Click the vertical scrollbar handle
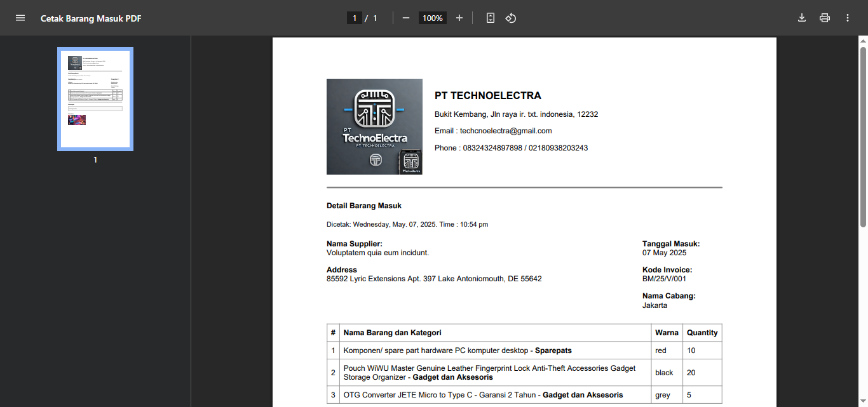 tap(863, 137)
